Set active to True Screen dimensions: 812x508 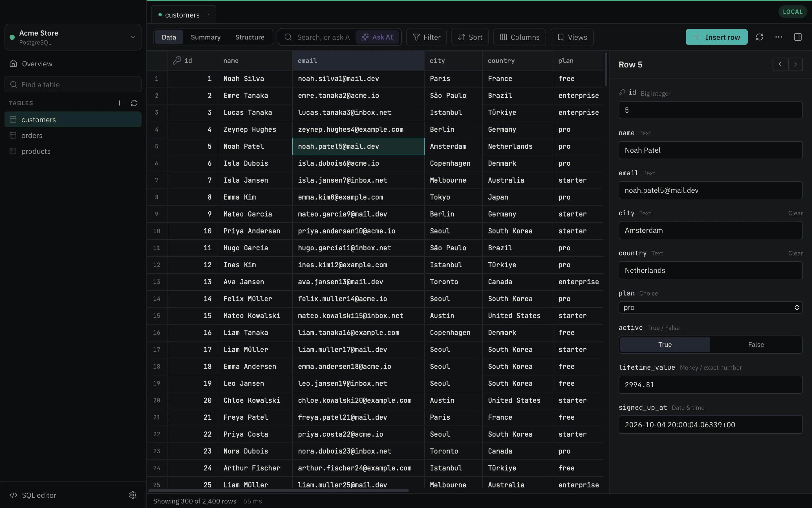pyautogui.click(x=665, y=344)
